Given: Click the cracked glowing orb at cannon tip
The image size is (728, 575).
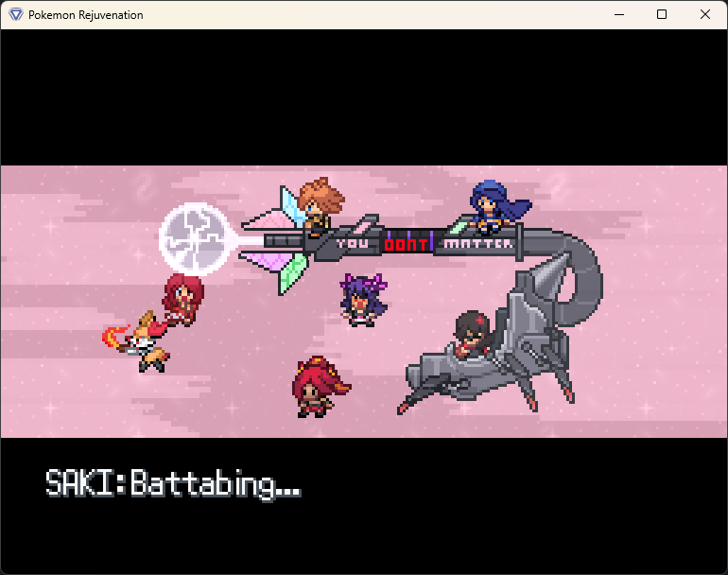Looking at the screenshot, I should [196, 237].
